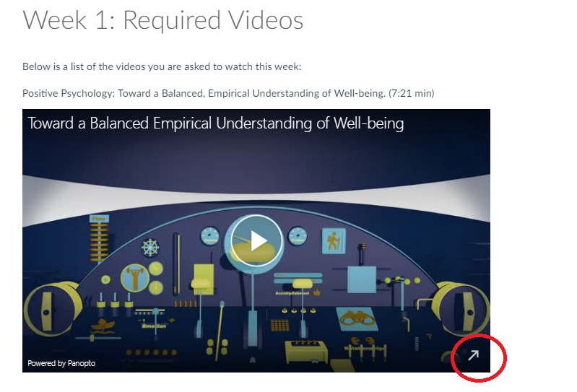Click the light blue square panel
Image resolution: width=577 pixels, height=392 pixels.
(362, 280)
